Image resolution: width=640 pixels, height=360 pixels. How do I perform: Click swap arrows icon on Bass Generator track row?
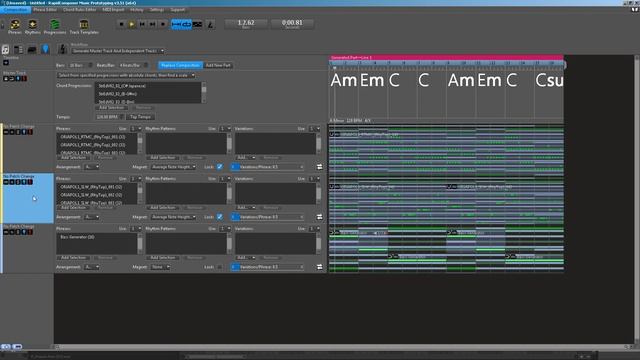(x=320, y=267)
